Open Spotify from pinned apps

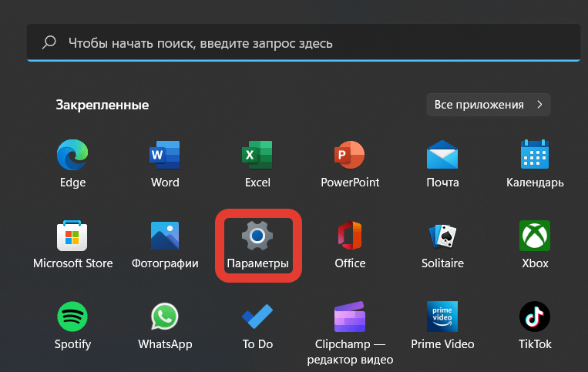click(x=72, y=317)
